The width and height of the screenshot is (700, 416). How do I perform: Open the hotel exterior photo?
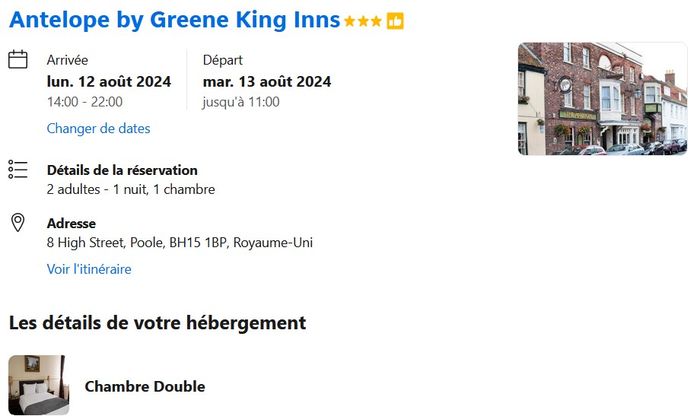(602, 98)
